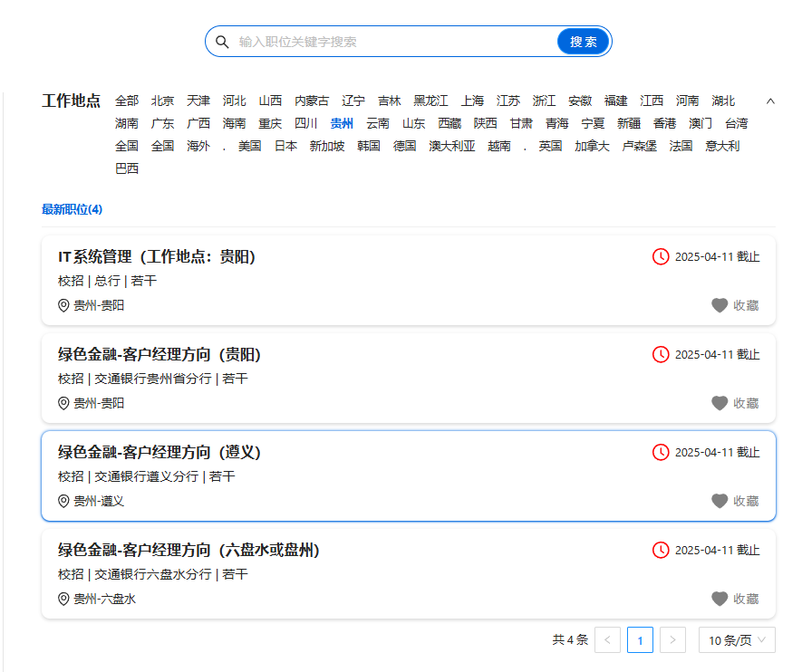Image resolution: width=802 pixels, height=672 pixels.
Task: Filter locations by 巴西
Action: [127, 168]
